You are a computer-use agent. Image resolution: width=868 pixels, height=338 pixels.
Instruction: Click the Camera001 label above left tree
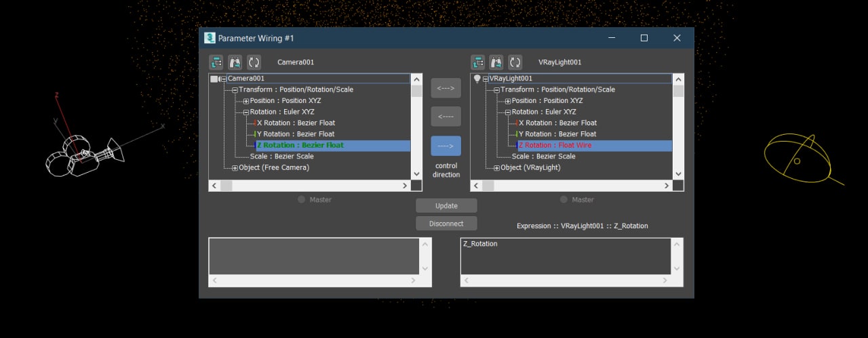coord(296,62)
